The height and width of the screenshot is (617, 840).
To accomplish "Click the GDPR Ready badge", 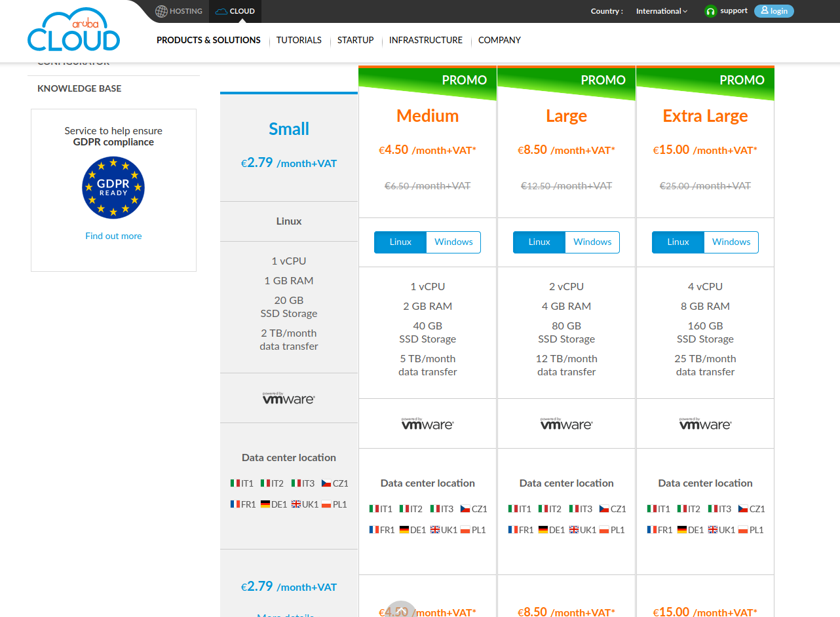I will (x=113, y=188).
